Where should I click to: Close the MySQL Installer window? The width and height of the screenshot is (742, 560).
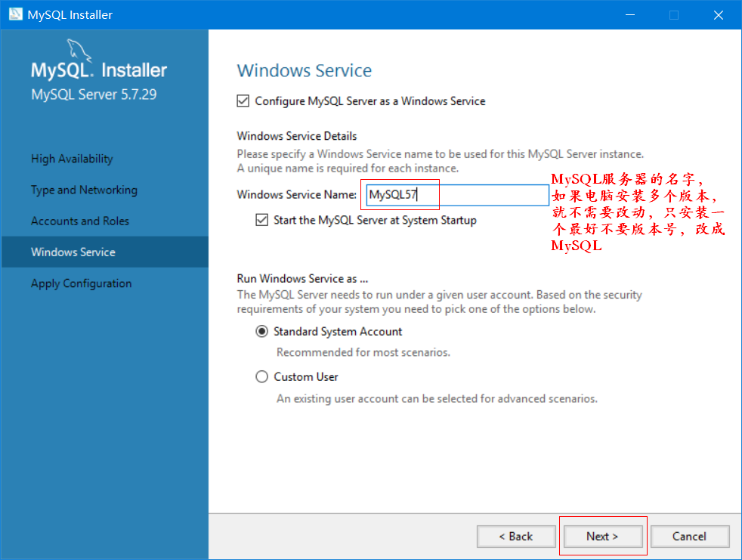[719, 14]
